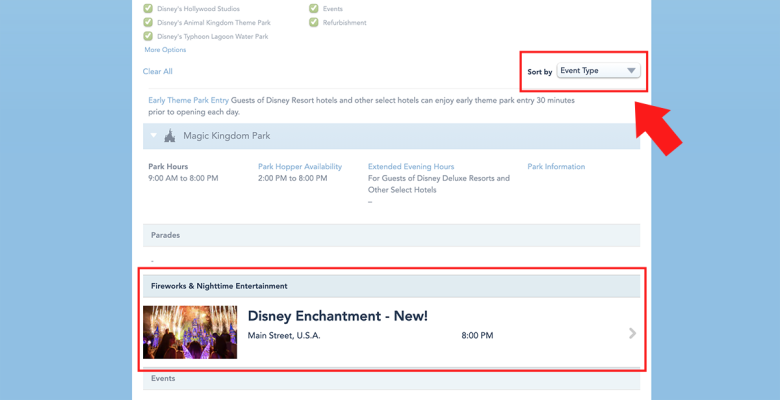Click the 2:00 PM to 8:00 PM hopper hours
Image resolution: width=780 pixels, height=400 pixels.
tap(292, 178)
